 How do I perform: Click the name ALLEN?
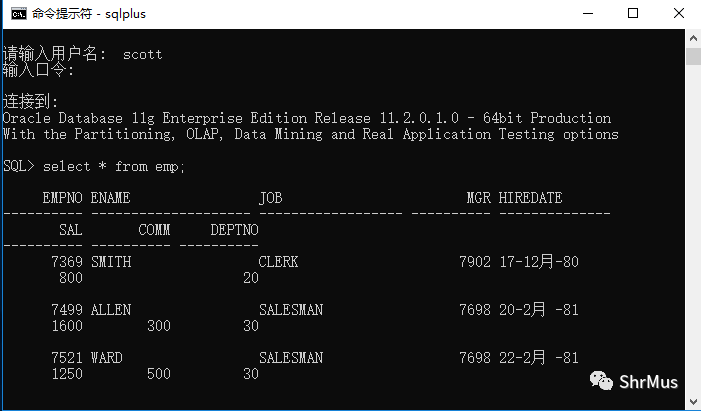(111, 309)
